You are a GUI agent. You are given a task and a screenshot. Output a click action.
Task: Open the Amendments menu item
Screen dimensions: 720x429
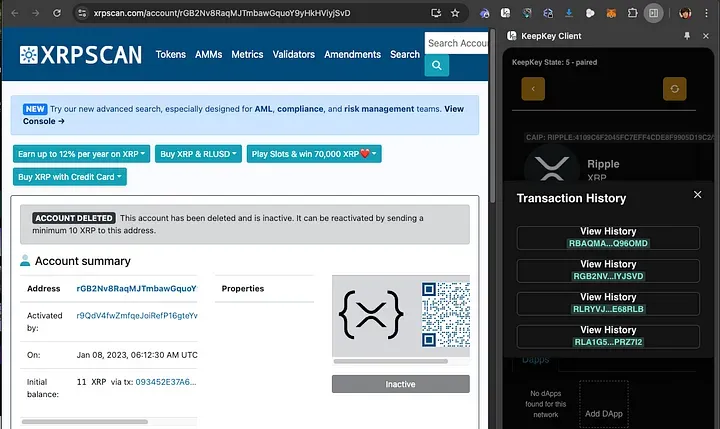point(353,54)
